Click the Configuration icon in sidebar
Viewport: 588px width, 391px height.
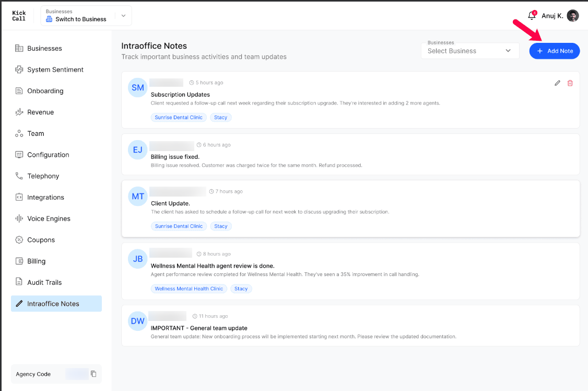[19, 155]
